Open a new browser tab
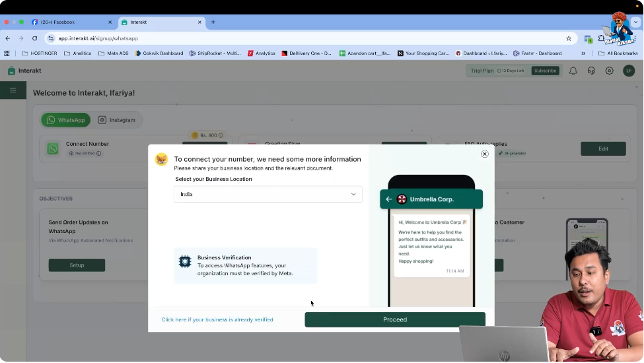The image size is (644, 363). click(x=213, y=22)
